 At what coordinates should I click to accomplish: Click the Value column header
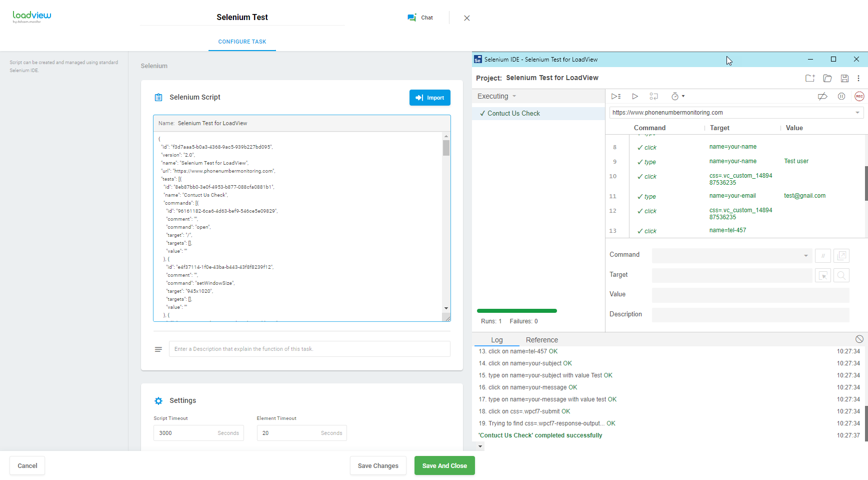(794, 128)
